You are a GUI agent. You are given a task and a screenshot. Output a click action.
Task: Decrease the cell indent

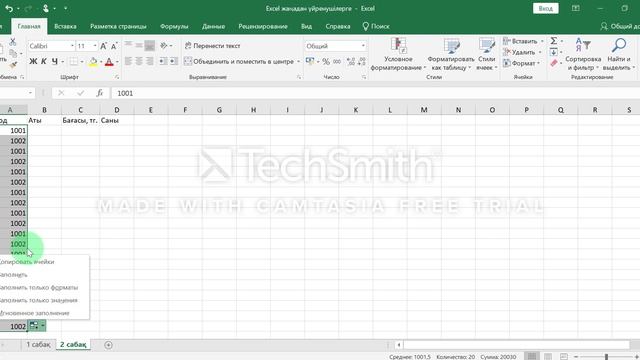point(163,61)
